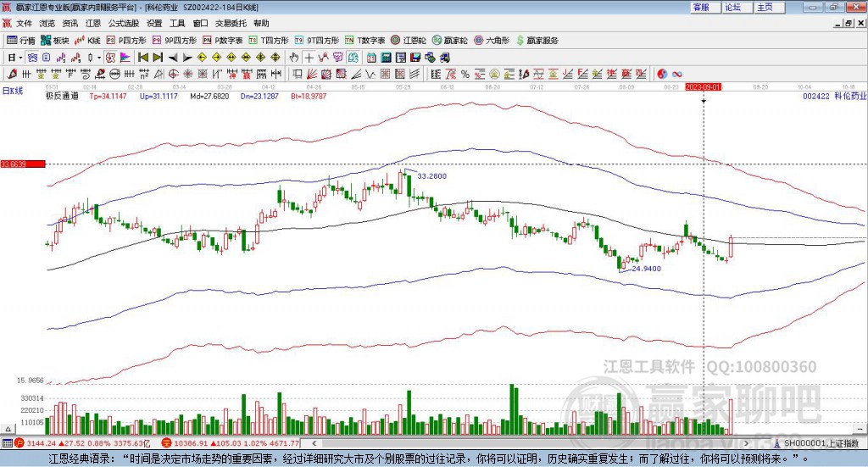Click the colored flag indicator icon

click(125, 58)
